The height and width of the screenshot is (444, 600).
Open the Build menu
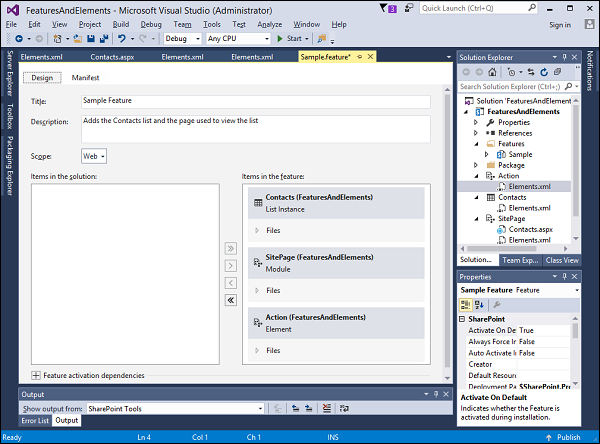pos(121,24)
